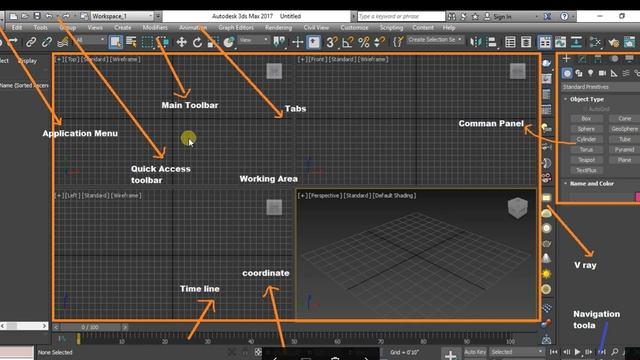Screen dimensions: 640x360
Task: Click the Play Animation button
Action: [577, 351]
